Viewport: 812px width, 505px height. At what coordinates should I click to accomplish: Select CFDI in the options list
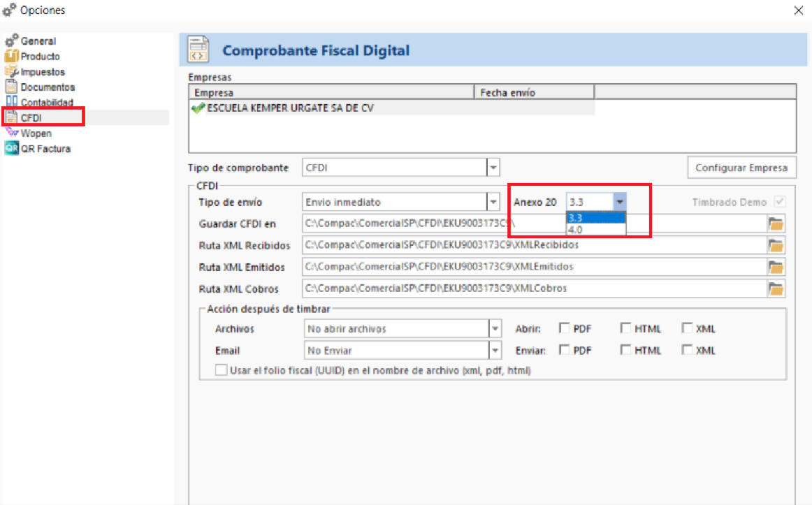pos(31,118)
